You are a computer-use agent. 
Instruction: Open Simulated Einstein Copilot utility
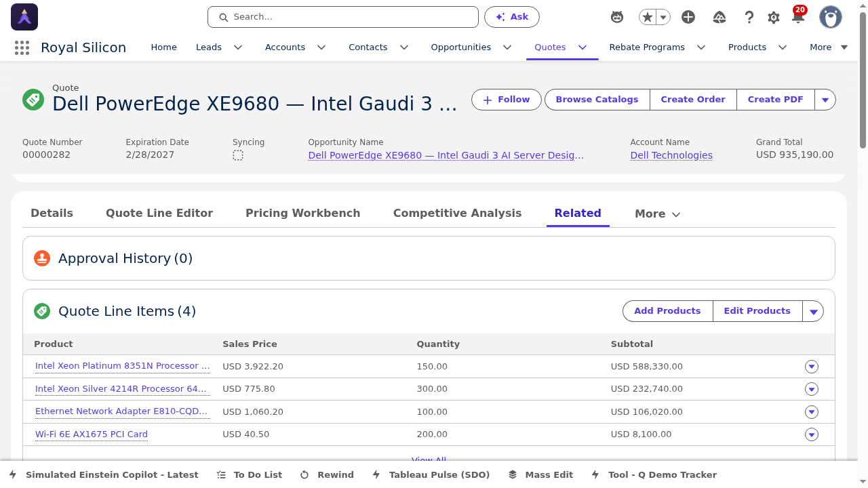(104, 474)
